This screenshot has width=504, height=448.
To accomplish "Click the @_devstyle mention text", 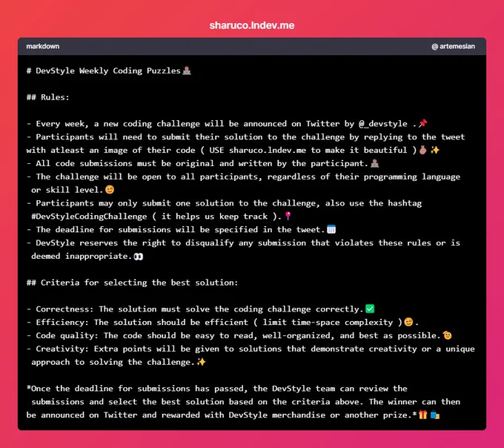I will tap(383, 124).
